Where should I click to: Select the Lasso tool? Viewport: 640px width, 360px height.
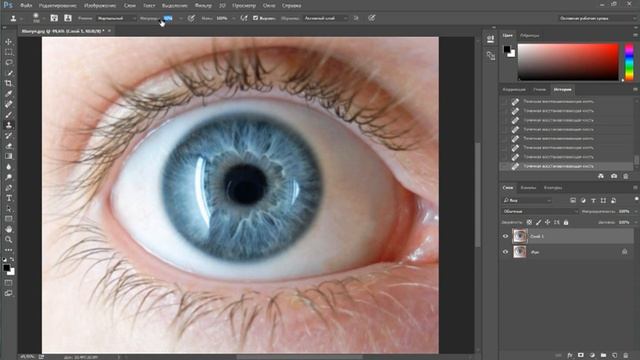[x=9, y=62]
